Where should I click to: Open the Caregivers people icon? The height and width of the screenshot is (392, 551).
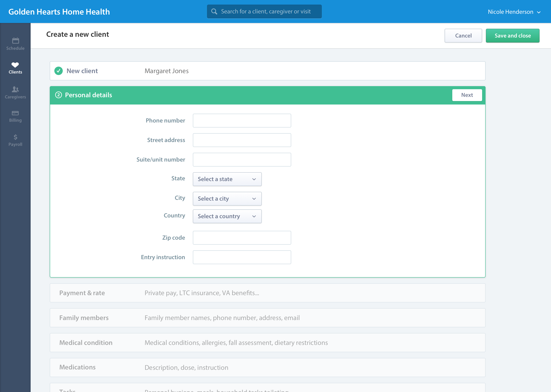(15, 89)
